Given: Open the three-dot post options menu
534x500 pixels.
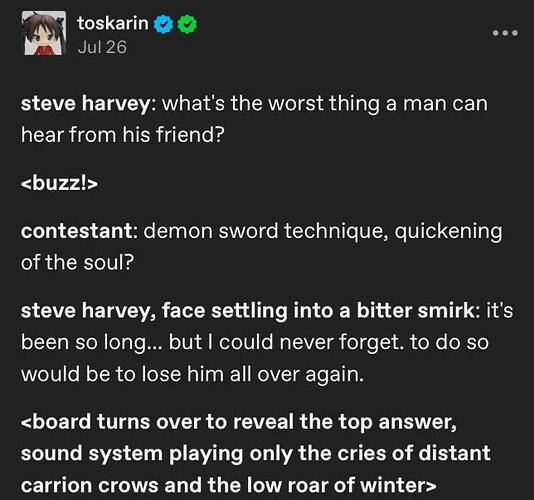Looking at the screenshot, I should pos(505,33).
